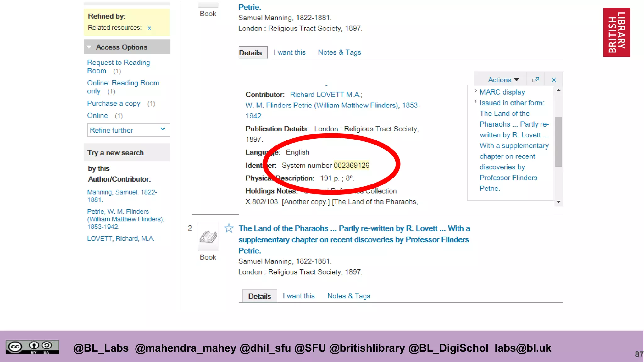Viewport: 644px width, 362px height.
Task: Click the British Library logo
Action: point(617,32)
